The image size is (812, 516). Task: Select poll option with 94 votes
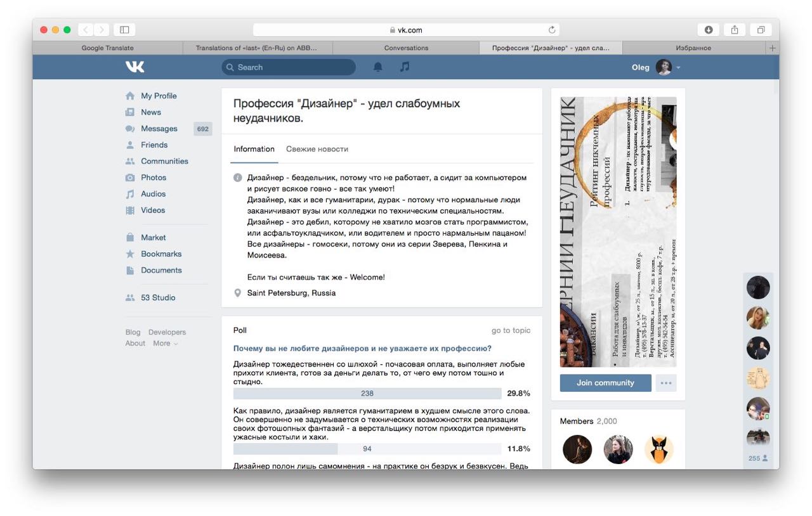(367, 449)
